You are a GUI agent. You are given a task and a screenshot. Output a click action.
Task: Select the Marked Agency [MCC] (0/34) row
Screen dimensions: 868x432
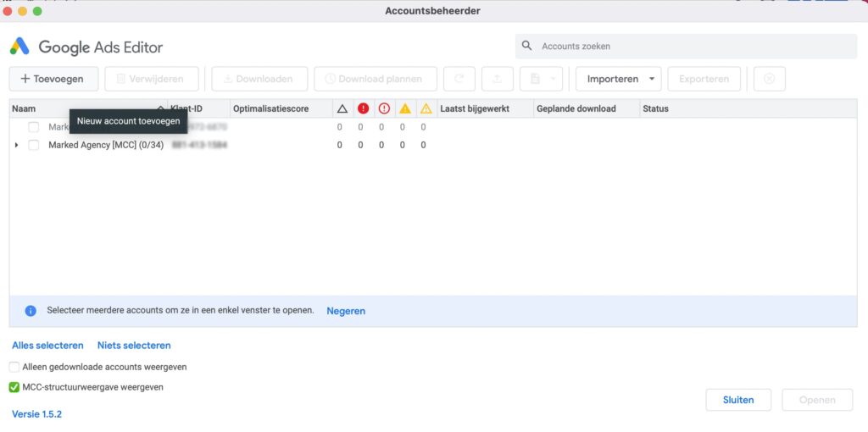(x=433, y=145)
